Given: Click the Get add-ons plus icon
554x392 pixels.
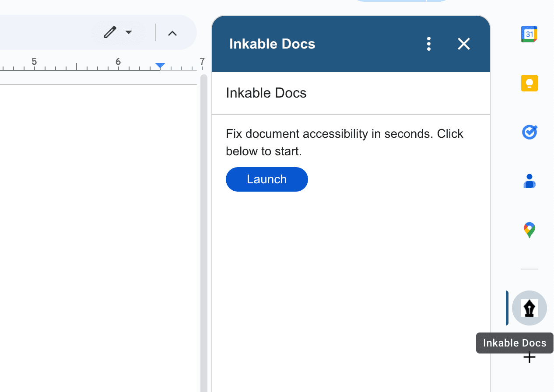Looking at the screenshot, I should [x=529, y=357].
